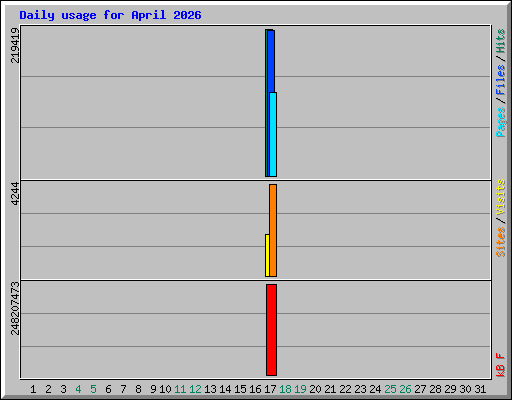Select the red KB bar
This screenshot has width=512, height=400.
click(x=271, y=330)
